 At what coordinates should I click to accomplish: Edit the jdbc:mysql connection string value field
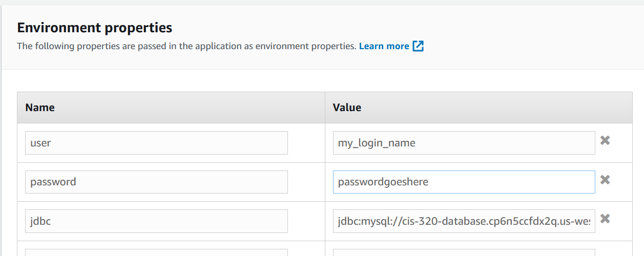coord(464,221)
